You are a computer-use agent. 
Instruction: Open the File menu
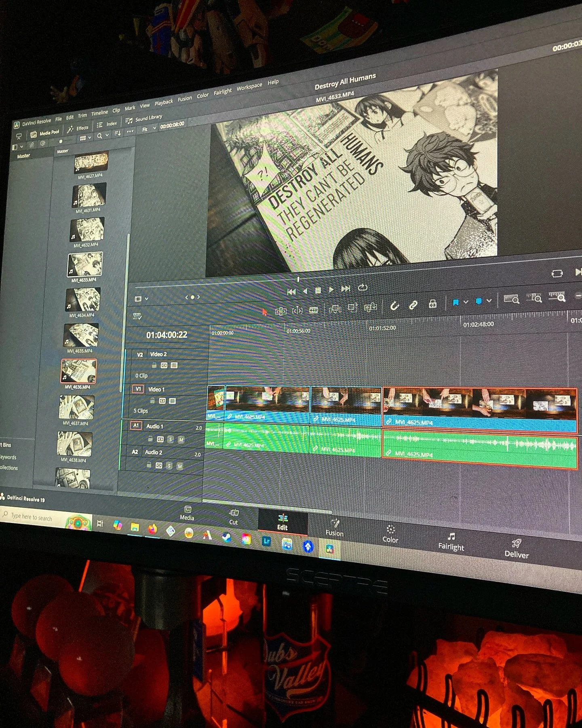coord(59,119)
